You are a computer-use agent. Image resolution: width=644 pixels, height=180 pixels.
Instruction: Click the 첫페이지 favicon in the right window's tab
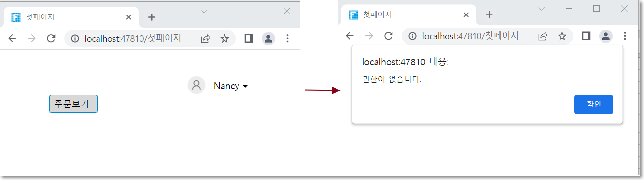pyautogui.click(x=353, y=15)
